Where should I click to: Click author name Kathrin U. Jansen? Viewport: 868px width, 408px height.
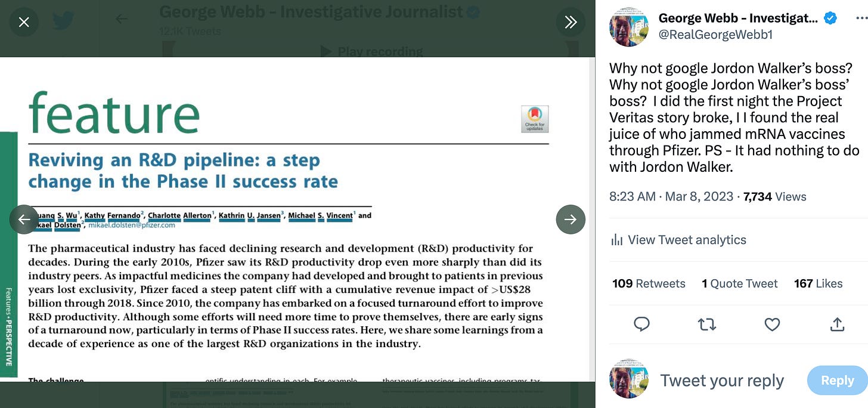click(251, 216)
